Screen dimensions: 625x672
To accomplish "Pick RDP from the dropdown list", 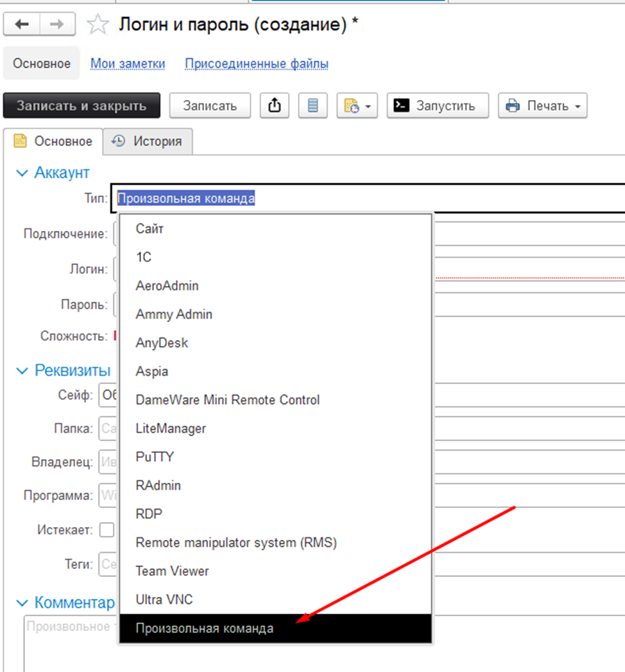I will 149,514.
